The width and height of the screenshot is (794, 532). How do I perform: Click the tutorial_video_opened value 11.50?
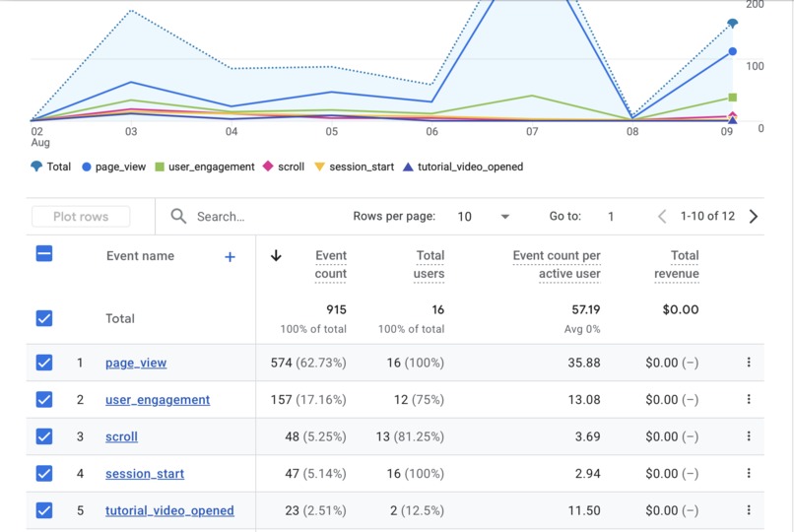point(584,510)
